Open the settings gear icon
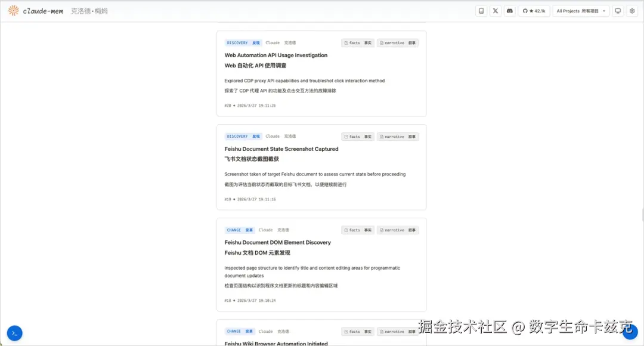This screenshot has height=346, width=644. click(x=632, y=11)
